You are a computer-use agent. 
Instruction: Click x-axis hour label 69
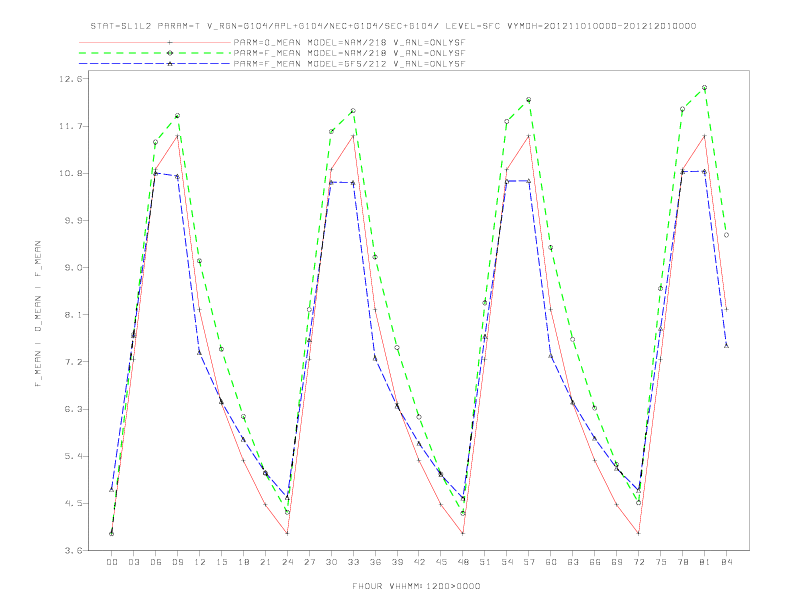[x=617, y=562]
